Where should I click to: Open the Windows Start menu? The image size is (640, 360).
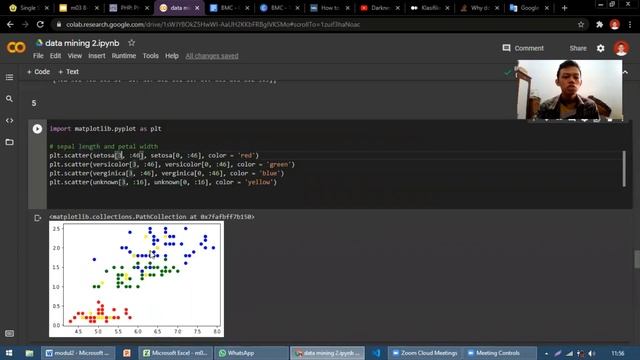(9, 353)
